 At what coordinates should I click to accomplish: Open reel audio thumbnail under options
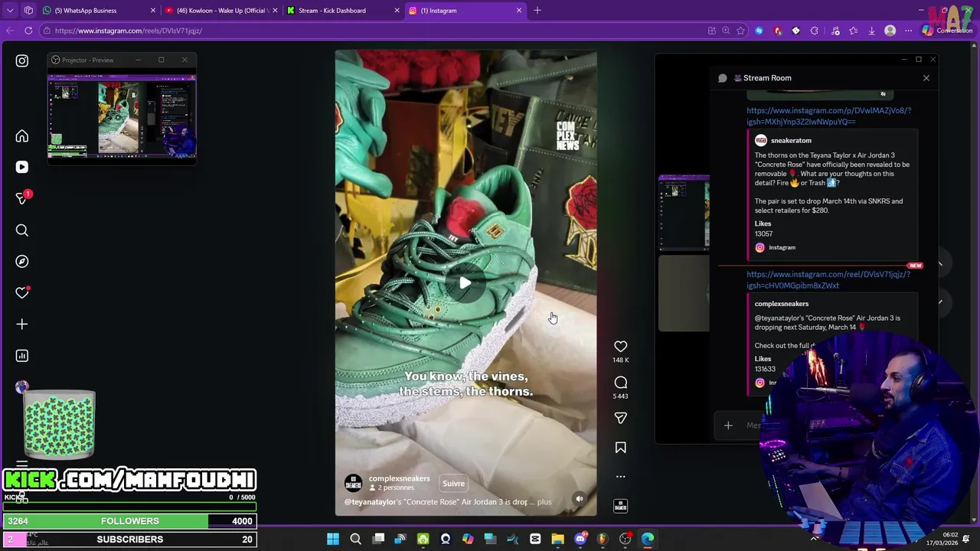[621, 506]
